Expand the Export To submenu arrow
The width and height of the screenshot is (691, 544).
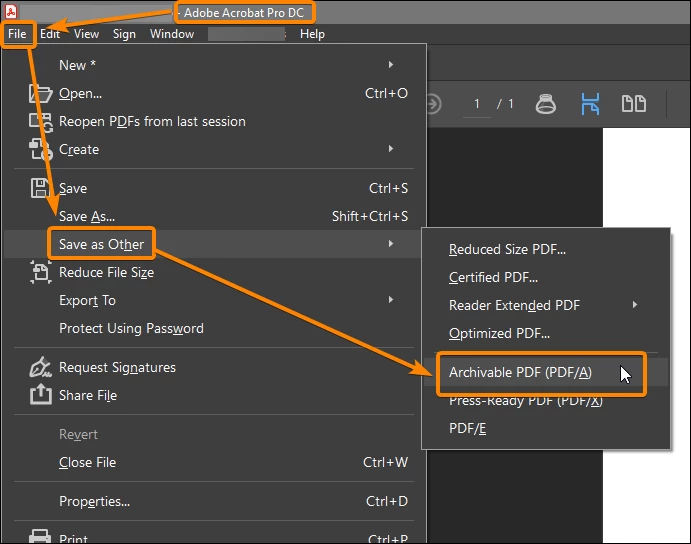[391, 300]
